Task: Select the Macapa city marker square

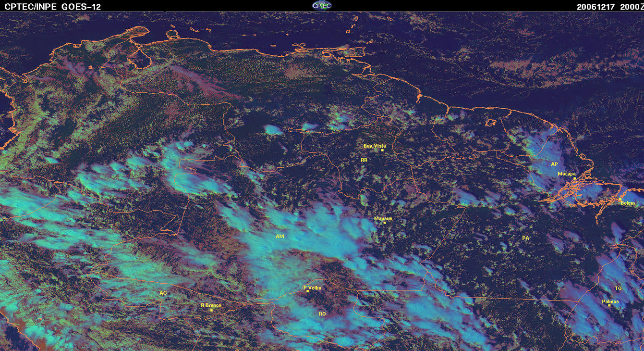Action: (574, 178)
